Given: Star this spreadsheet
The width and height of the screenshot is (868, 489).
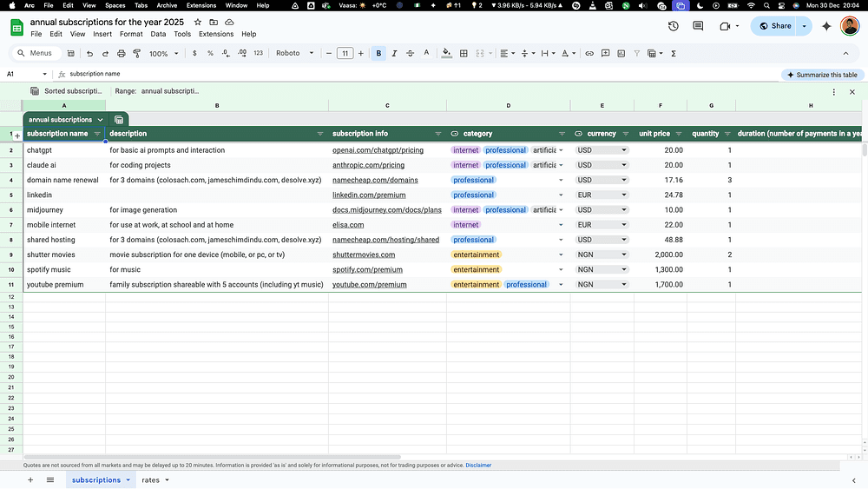Looking at the screenshot, I should coord(198,23).
